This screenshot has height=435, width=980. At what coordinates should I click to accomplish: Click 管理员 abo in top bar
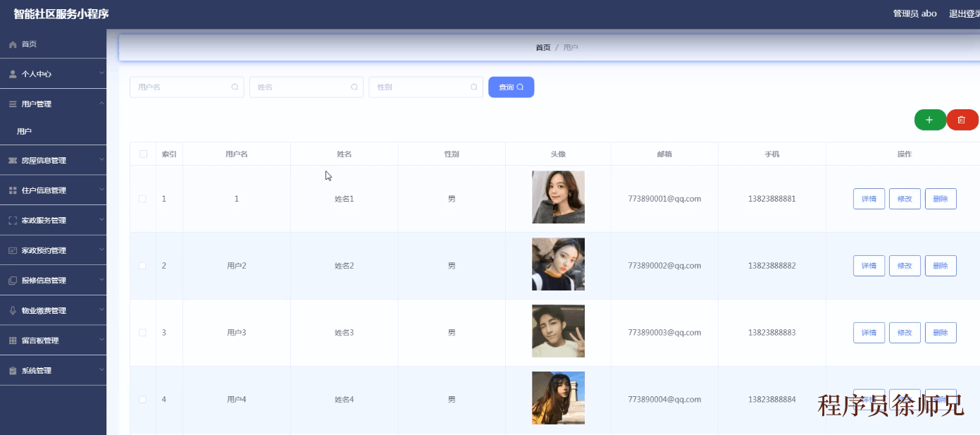[914, 13]
